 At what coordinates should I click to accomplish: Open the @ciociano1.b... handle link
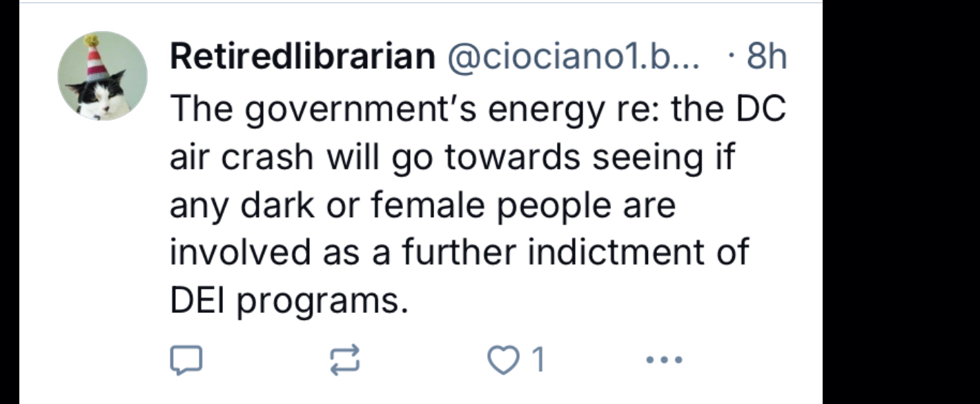(x=574, y=58)
